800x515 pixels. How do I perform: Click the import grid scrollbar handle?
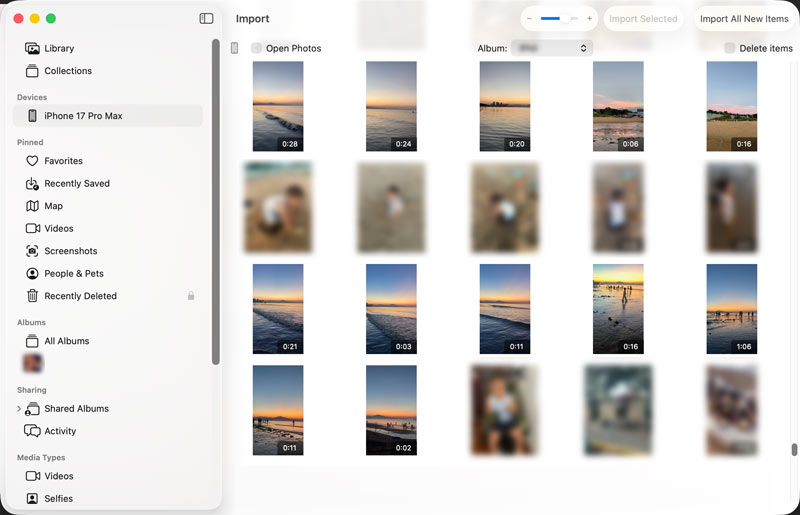tap(794, 450)
